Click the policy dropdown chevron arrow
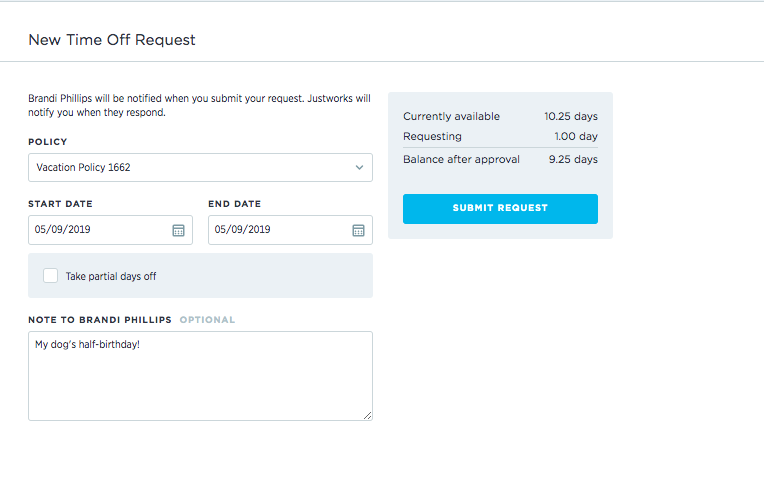Viewport: 764px width, 494px height. 359,168
